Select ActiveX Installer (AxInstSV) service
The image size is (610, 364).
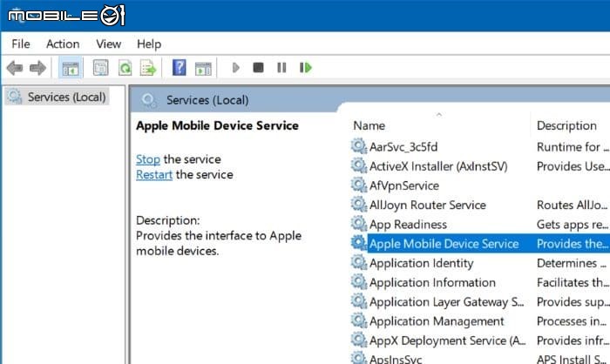(x=480, y=166)
